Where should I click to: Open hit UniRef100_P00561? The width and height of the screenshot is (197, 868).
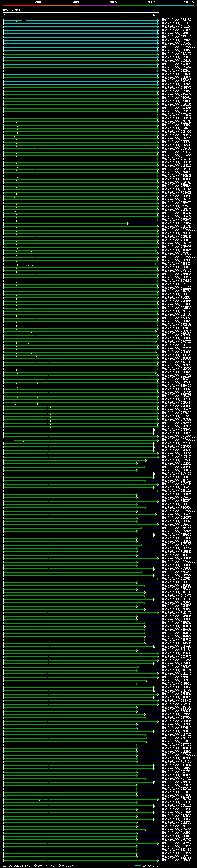click(x=177, y=833)
